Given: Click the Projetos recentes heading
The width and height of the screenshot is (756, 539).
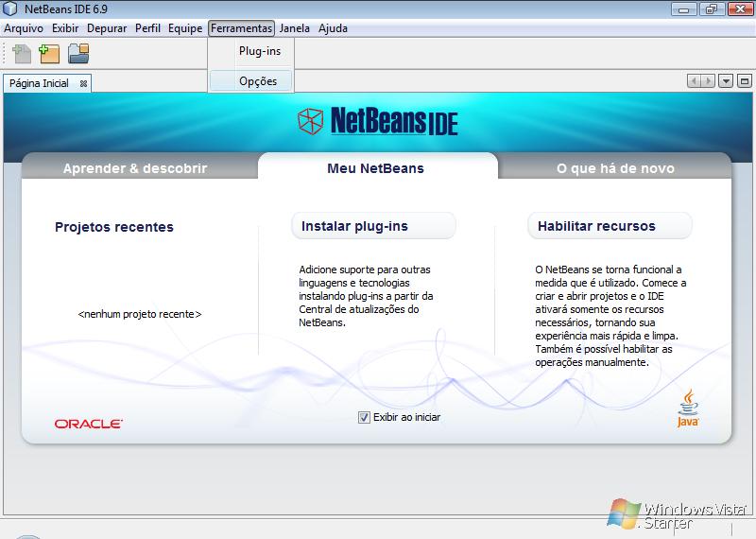Looking at the screenshot, I should [114, 227].
